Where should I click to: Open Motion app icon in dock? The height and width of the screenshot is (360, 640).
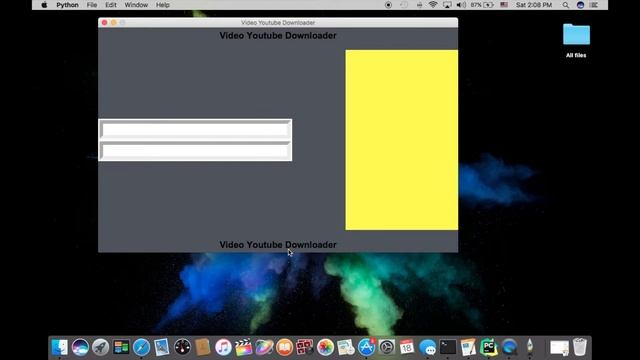click(264, 347)
